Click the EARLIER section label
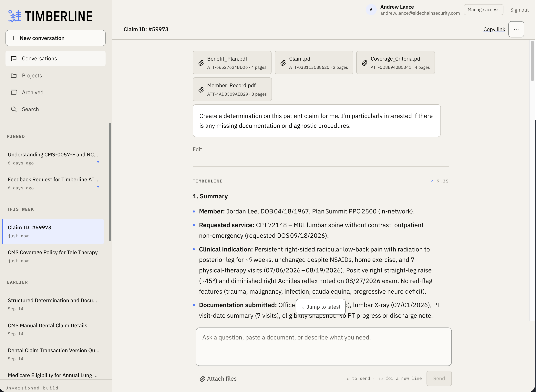Image resolution: width=536 pixels, height=392 pixels. click(17, 282)
